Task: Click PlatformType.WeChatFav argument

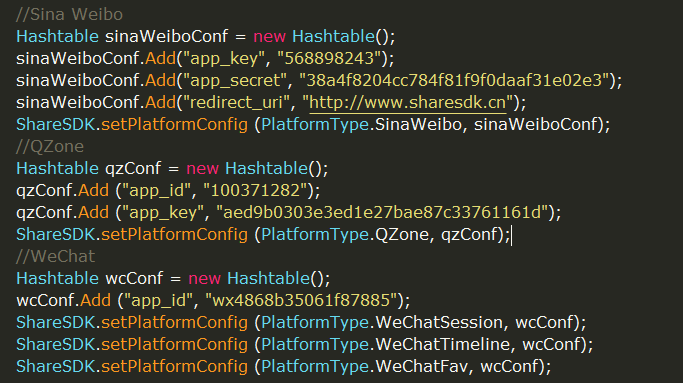Action: [364, 366]
